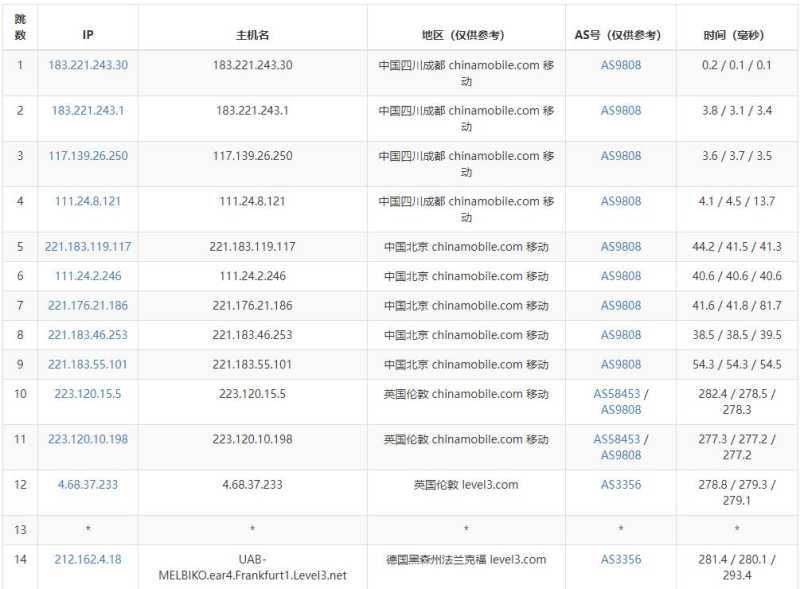Click IP link 111.24.8.121
The height and width of the screenshot is (589, 800).
pyautogui.click(x=88, y=202)
